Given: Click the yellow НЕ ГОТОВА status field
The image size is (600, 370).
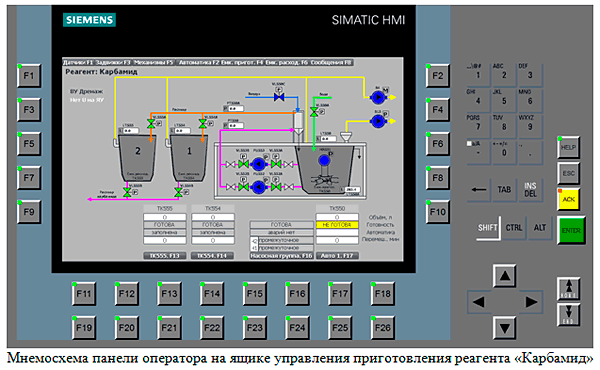Looking at the screenshot, I should coord(337,225).
